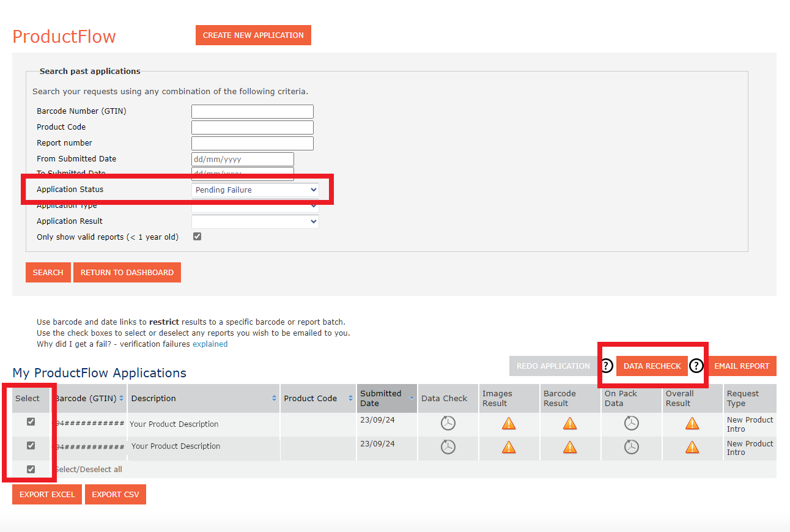The height and width of the screenshot is (532, 790).
Task: Click the Search past applications legend
Action: (90, 72)
